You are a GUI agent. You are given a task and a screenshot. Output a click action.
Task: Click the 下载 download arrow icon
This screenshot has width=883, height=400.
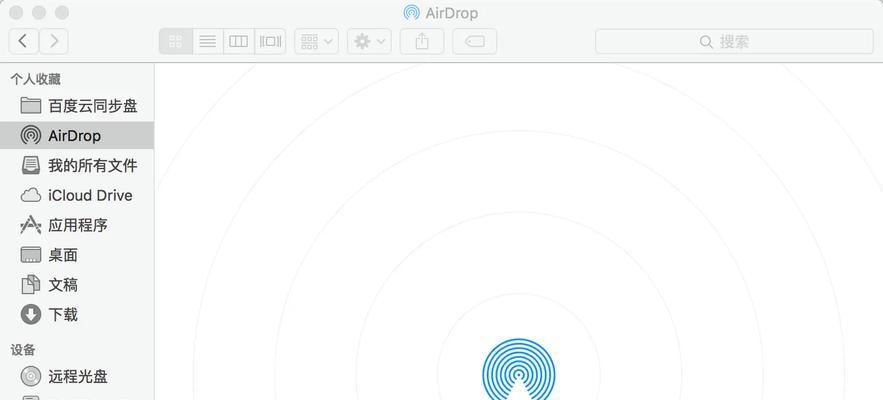coord(30,314)
